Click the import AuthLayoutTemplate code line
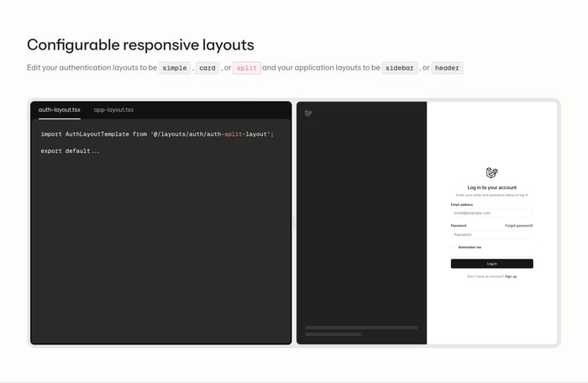The width and height of the screenshot is (588, 383). 157,134
